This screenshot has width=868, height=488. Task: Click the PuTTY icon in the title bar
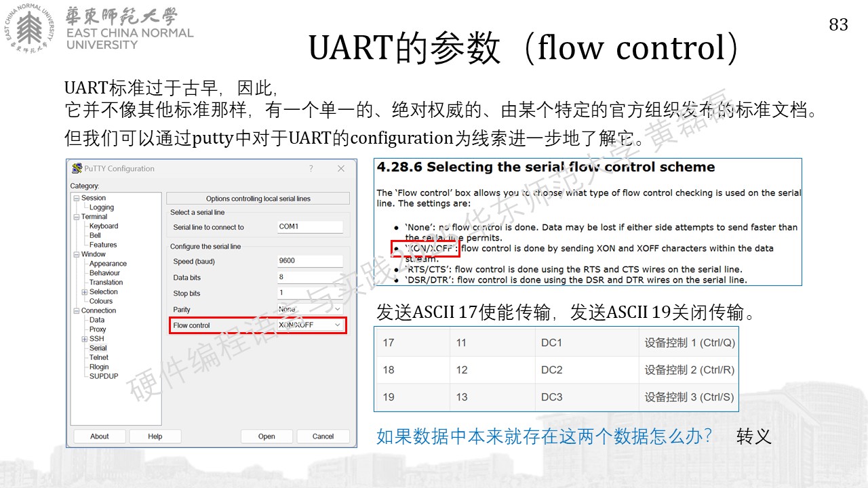pyautogui.click(x=77, y=169)
